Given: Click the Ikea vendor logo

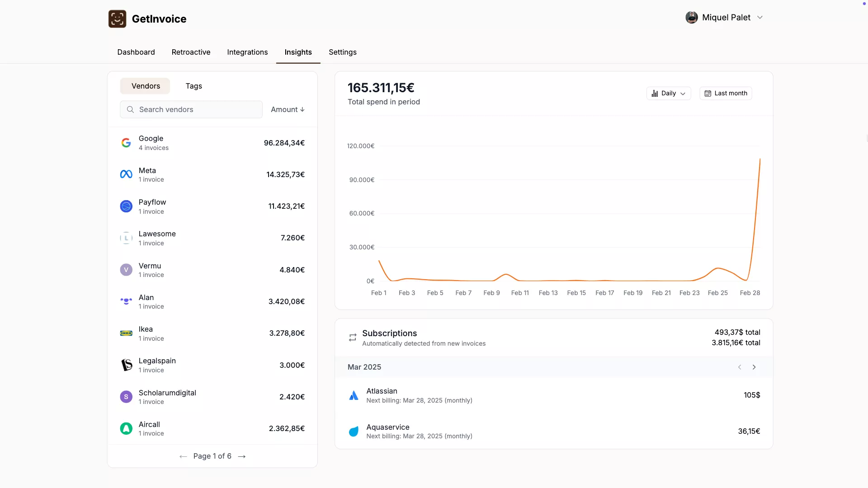Looking at the screenshot, I should tap(126, 333).
